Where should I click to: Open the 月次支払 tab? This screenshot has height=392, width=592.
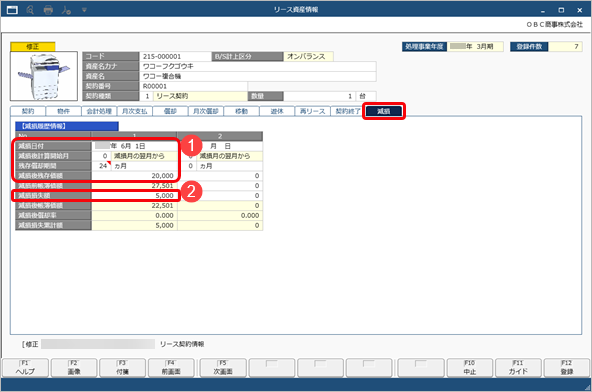tap(134, 111)
